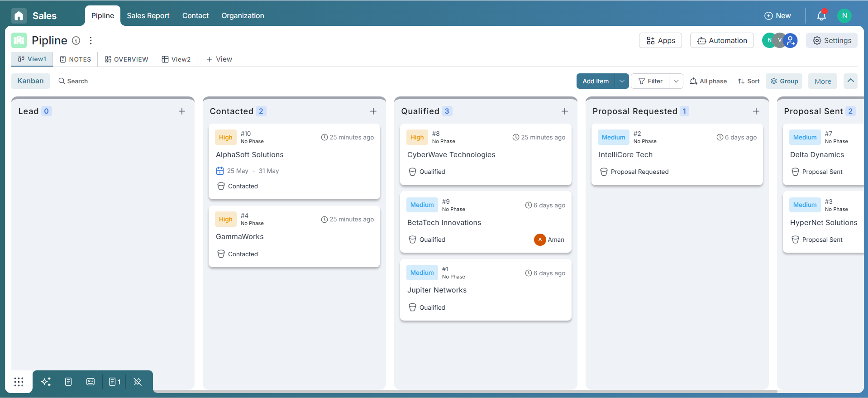
Task: Open the Organization tab
Action: (x=243, y=16)
